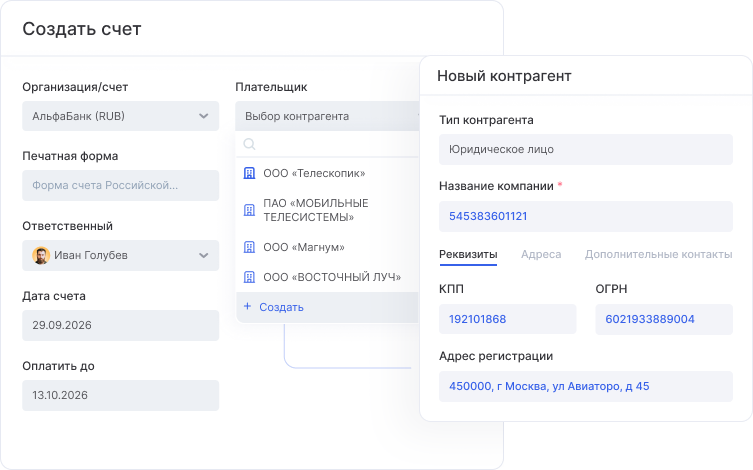This screenshot has height=470, width=753.
Task: Open the Ответственный dropdown chevron
Action: (204, 255)
